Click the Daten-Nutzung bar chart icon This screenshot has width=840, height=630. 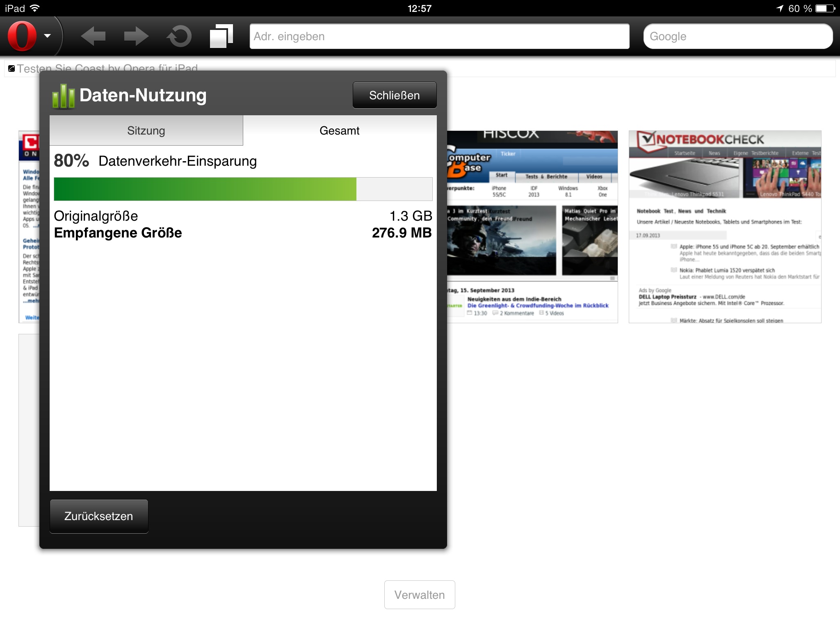tap(63, 96)
